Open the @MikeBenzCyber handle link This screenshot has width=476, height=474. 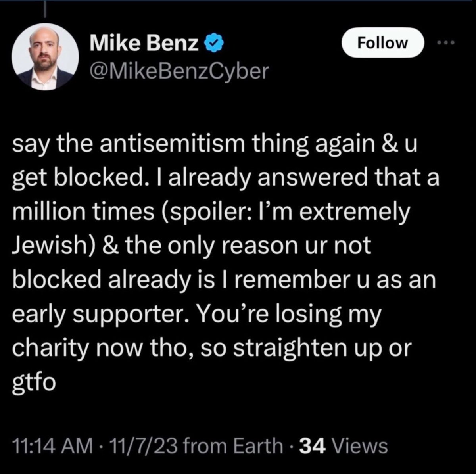(179, 71)
